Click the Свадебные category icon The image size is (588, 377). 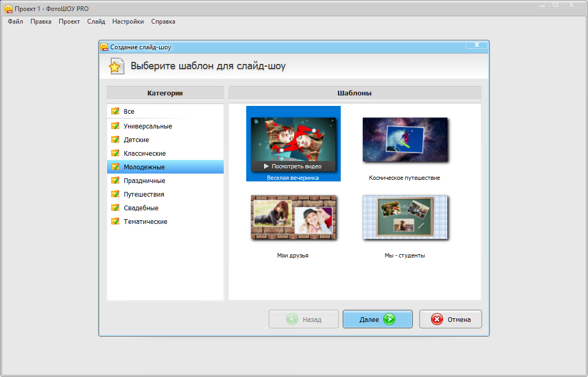[115, 208]
